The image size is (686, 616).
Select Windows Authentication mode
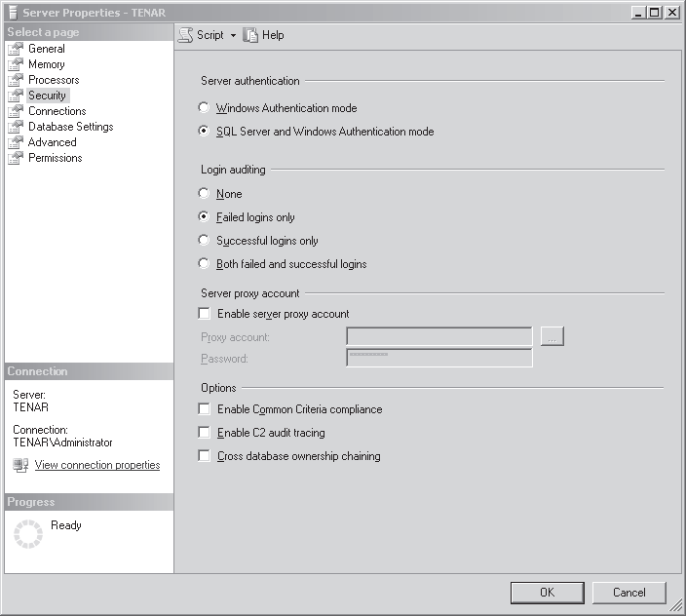pos(204,107)
